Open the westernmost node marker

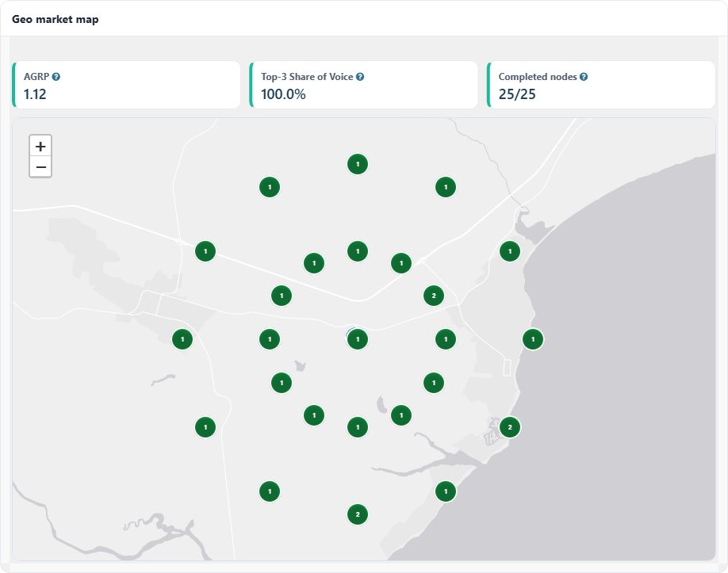(x=182, y=339)
